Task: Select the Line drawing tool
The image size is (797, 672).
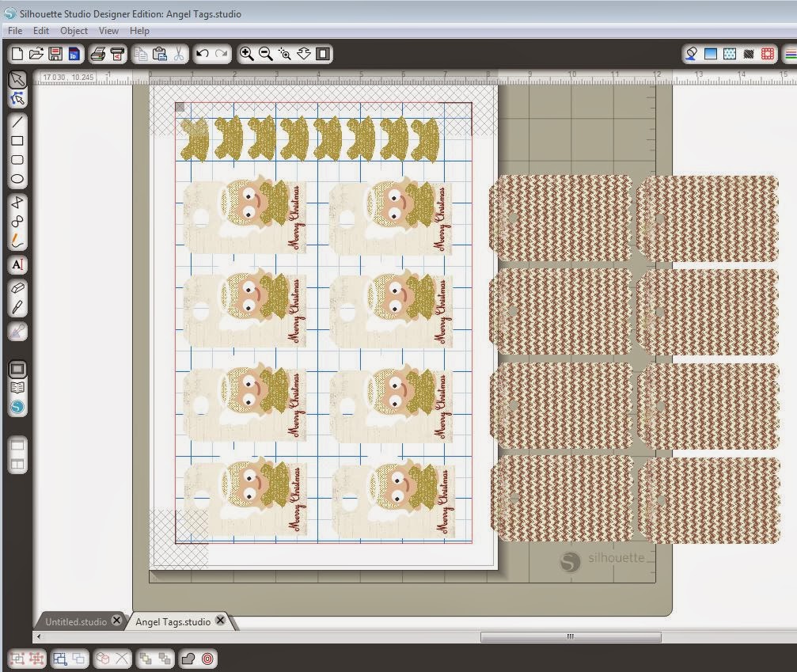Action: pyautogui.click(x=17, y=122)
